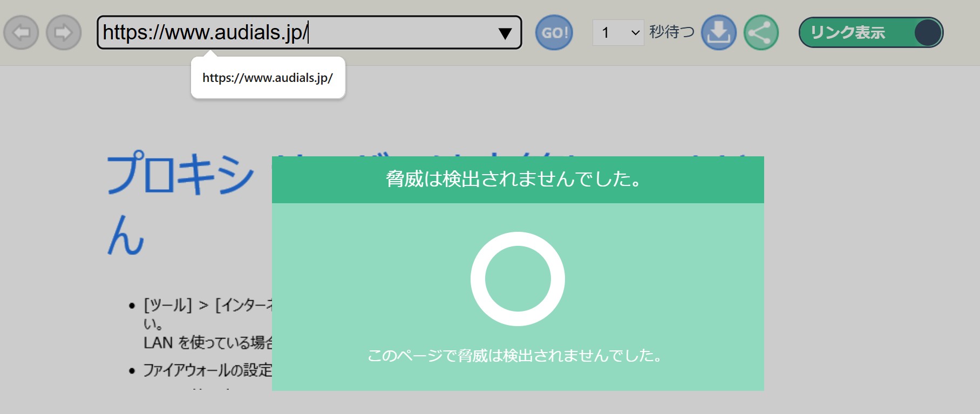Click the このページで脅威は検出されませんでした。 message
The width and height of the screenshot is (980, 414).
[x=515, y=356]
